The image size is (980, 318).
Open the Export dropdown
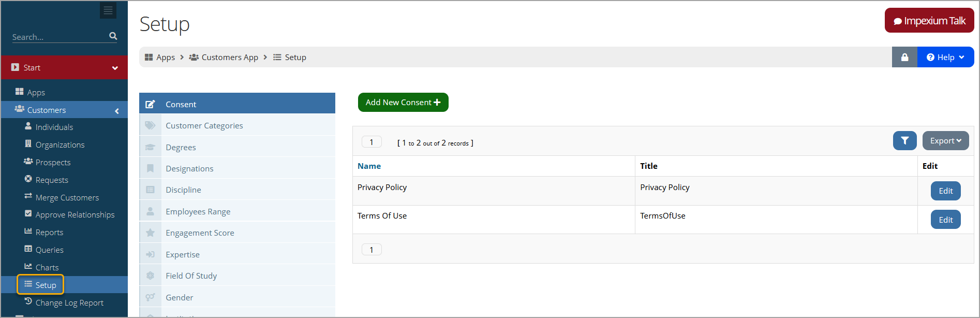pyautogui.click(x=945, y=141)
